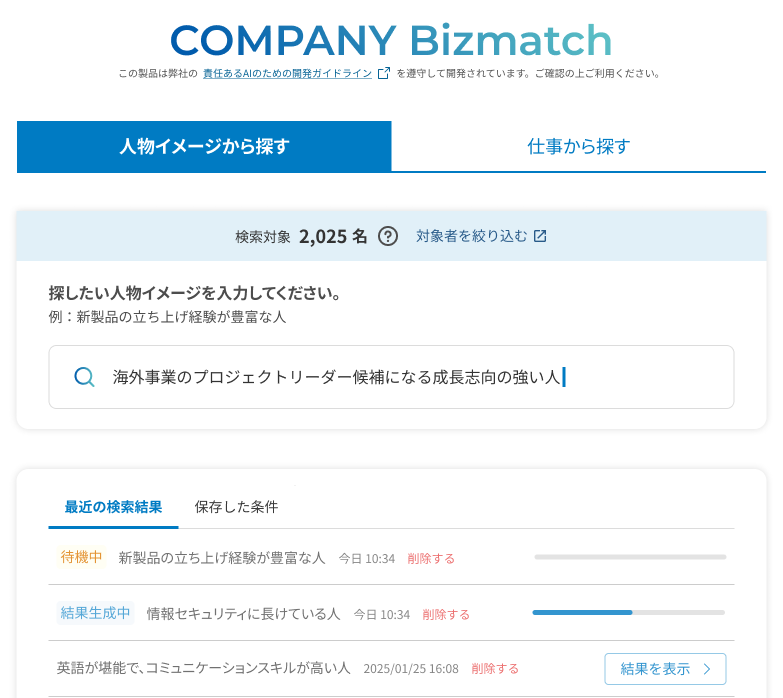783x698 pixels.
Task: Click chevron arrow on 結果を表示 button
Action: 707,669
